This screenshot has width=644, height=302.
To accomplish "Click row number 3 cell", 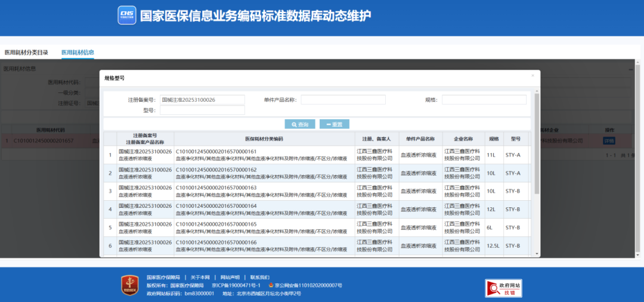I will (110, 191).
